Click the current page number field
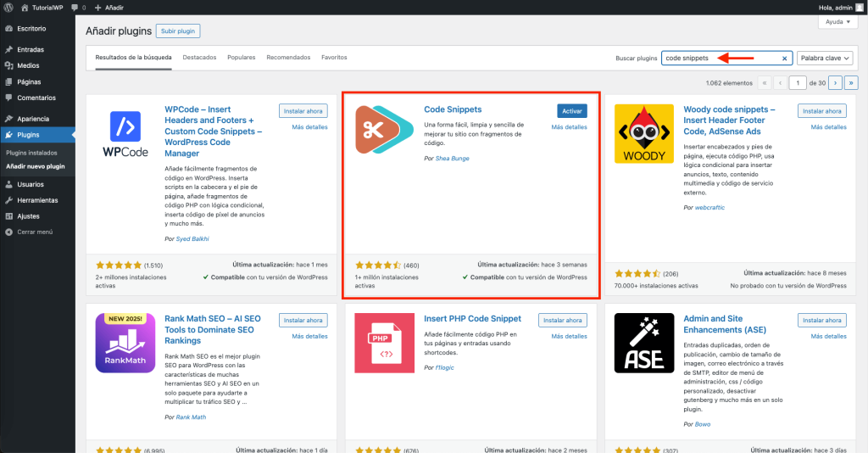This screenshot has height=453, width=868. pos(798,83)
